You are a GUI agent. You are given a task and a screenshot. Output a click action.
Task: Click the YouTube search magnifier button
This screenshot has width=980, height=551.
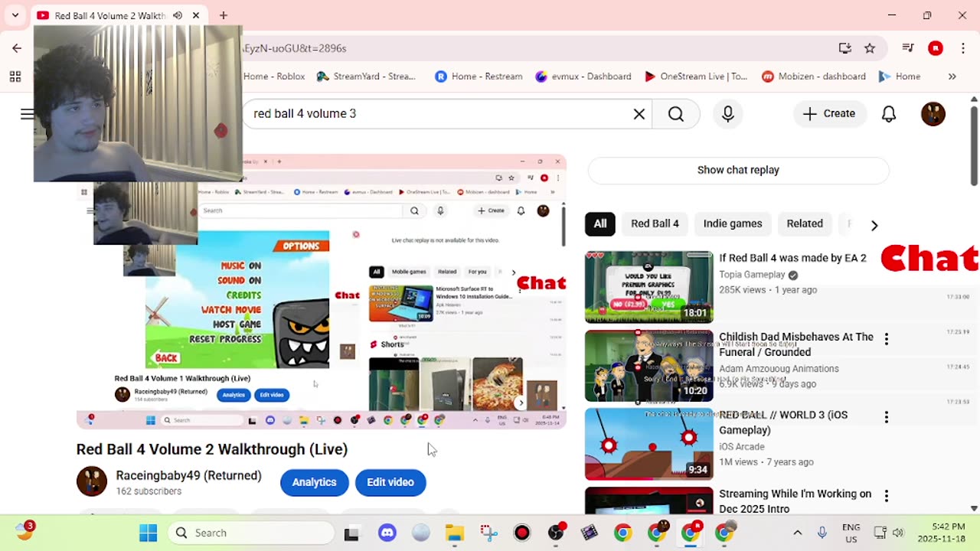675,114
